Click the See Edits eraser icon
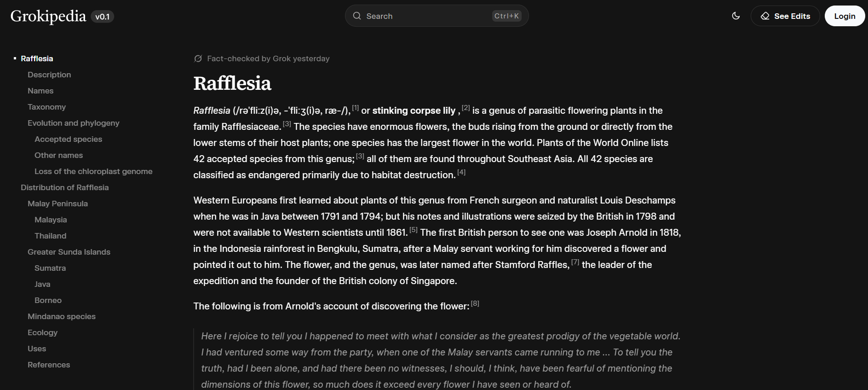 pyautogui.click(x=765, y=16)
